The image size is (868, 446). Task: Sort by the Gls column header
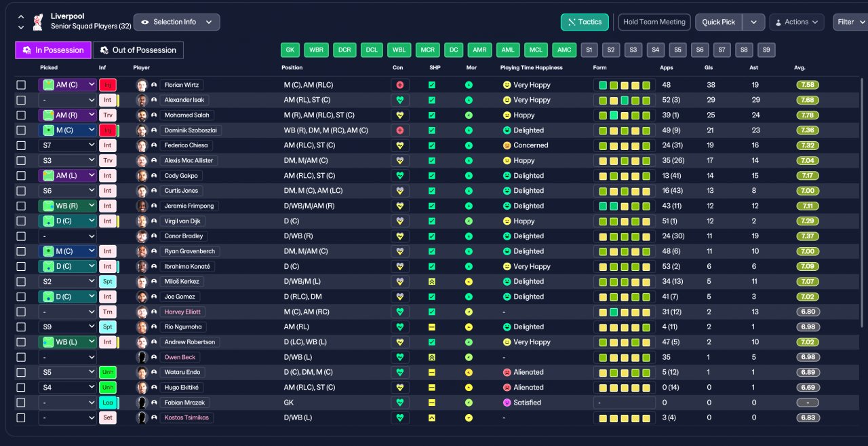pos(710,68)
